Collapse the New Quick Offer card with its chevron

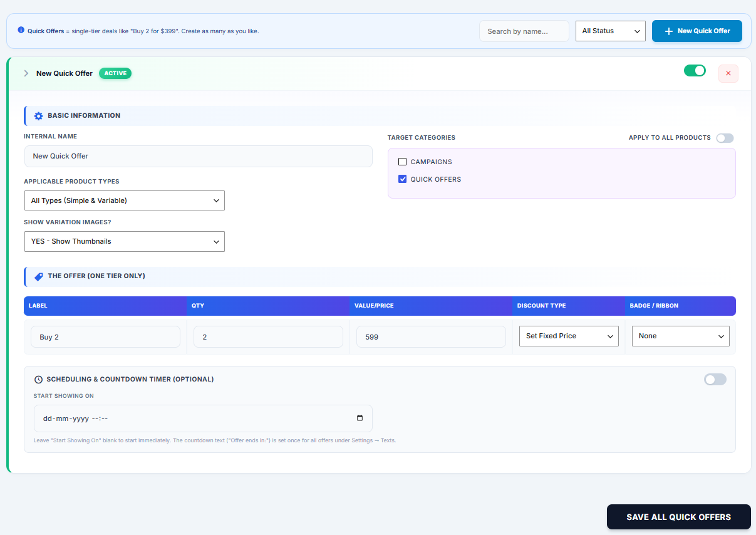click(26, 73)
